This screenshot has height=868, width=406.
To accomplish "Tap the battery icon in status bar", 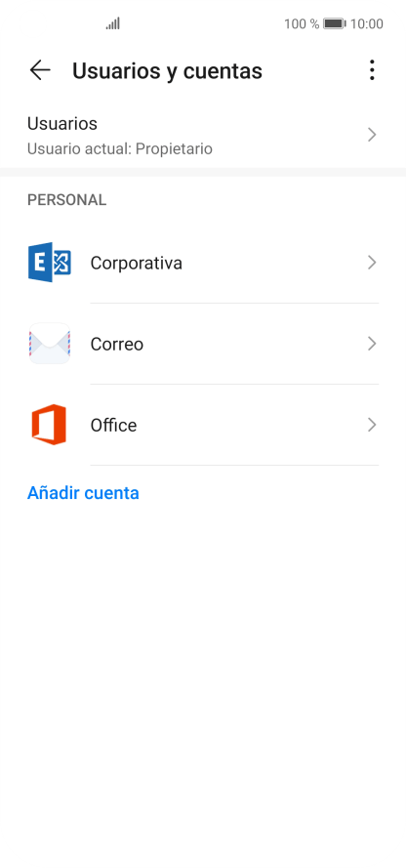I will 334,23.
